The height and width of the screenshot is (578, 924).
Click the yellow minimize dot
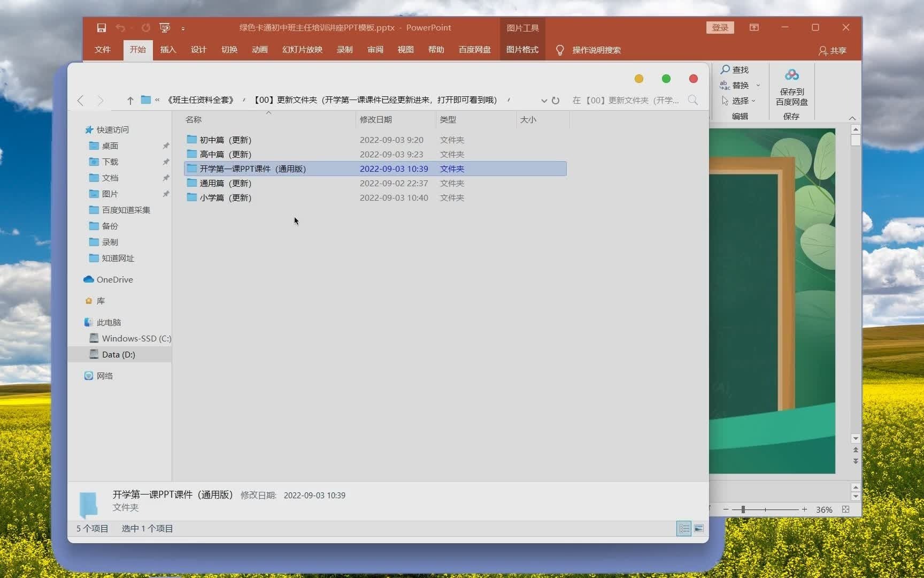point(638,79)
